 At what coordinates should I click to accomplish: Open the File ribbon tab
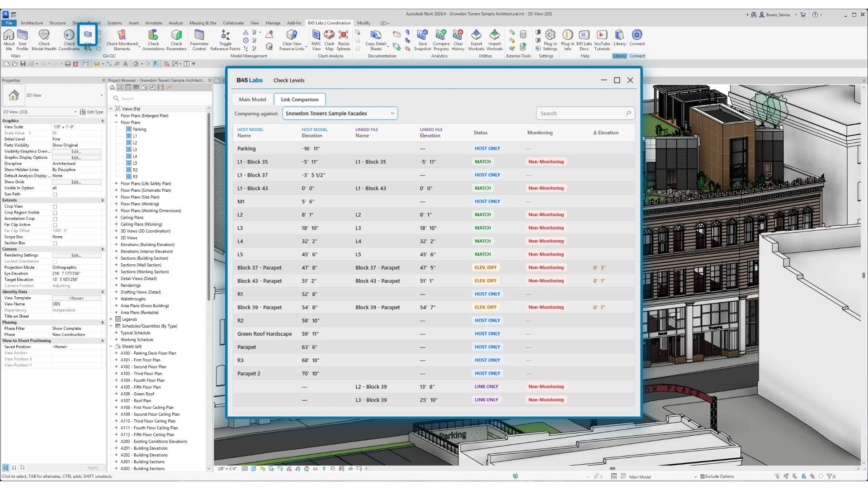point(9,23)
